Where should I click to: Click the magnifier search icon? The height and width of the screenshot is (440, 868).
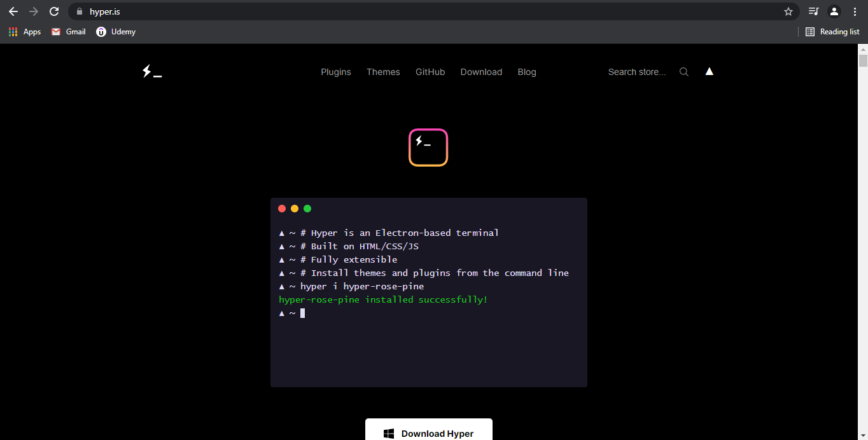coord(684,72)
